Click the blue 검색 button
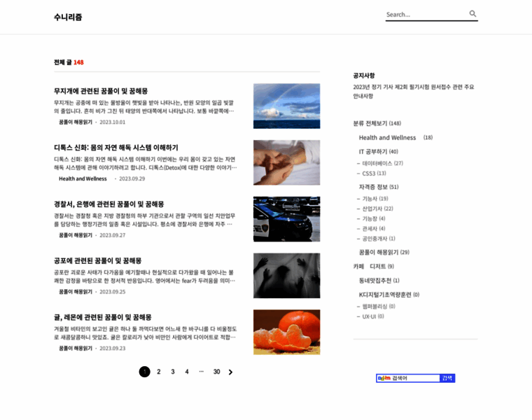The width and height of the screenshot is (532, 420). point(447,378)
